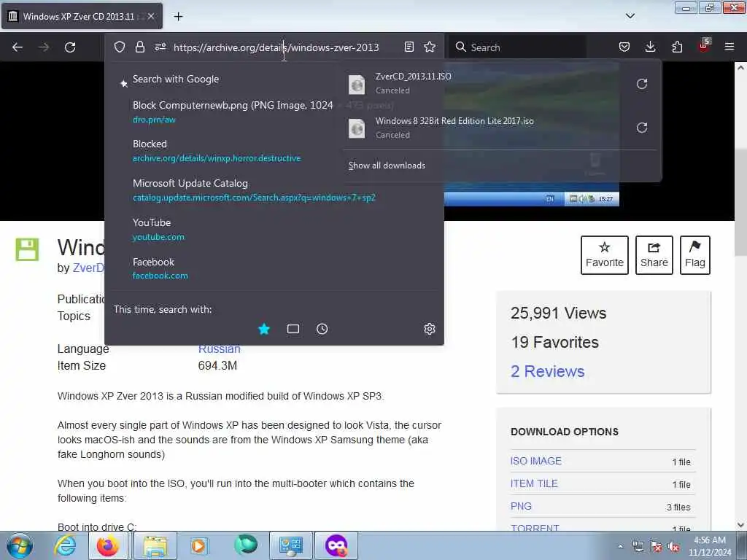Open the PNG download option
The width and height of the screenshot is (747, 560).
[x=521, y=506]
